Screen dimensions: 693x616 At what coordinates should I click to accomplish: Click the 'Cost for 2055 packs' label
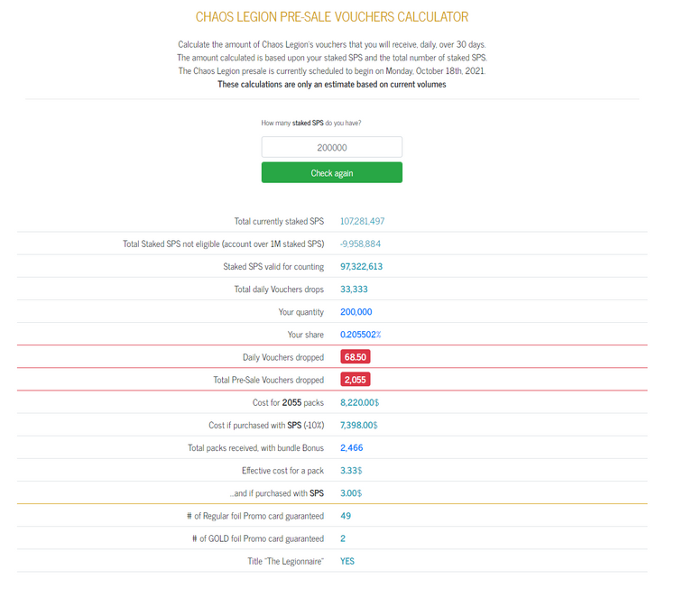[288, 402]
